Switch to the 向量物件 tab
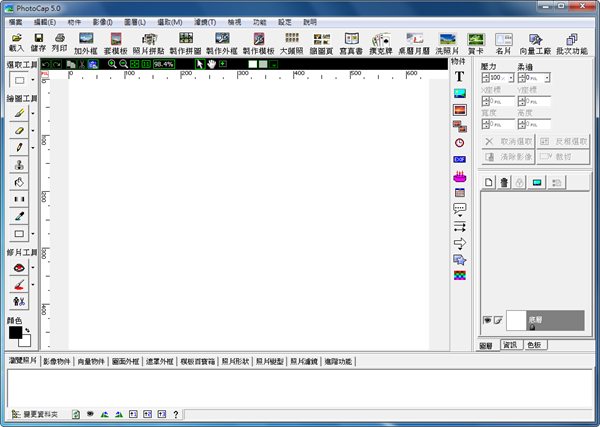The height and width of the screenshot is (427, 600). click(x=91, y=362)
